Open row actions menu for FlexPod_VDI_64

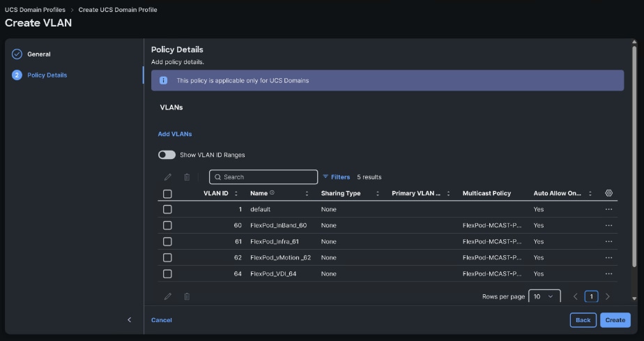point(608,273)
